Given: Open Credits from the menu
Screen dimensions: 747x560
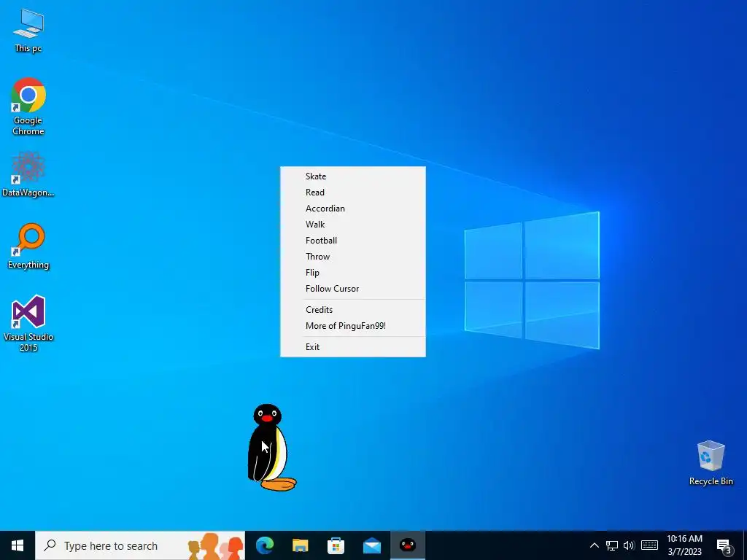Looking at the screenshot, I should [x=352, y=309].
